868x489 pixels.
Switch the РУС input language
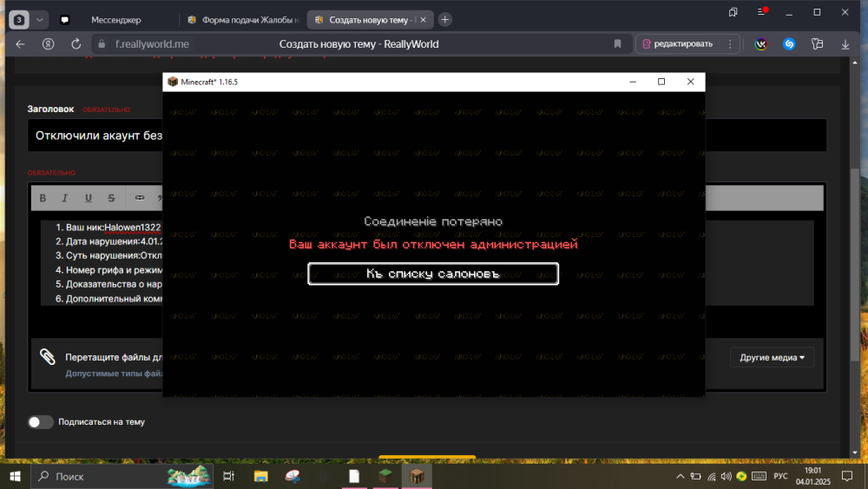pos(780,476)
